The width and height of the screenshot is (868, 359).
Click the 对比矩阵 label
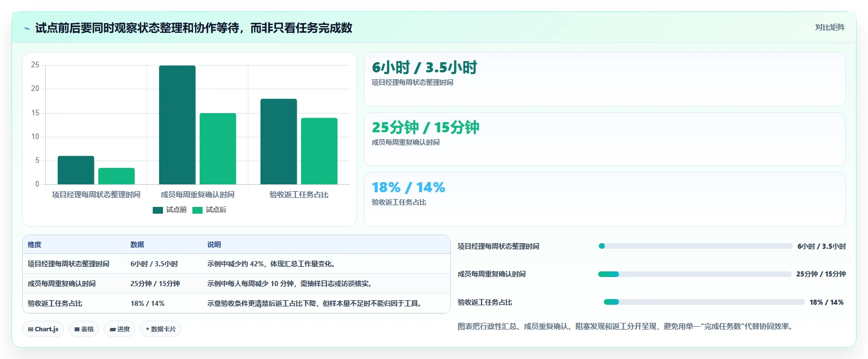point(830,28)
